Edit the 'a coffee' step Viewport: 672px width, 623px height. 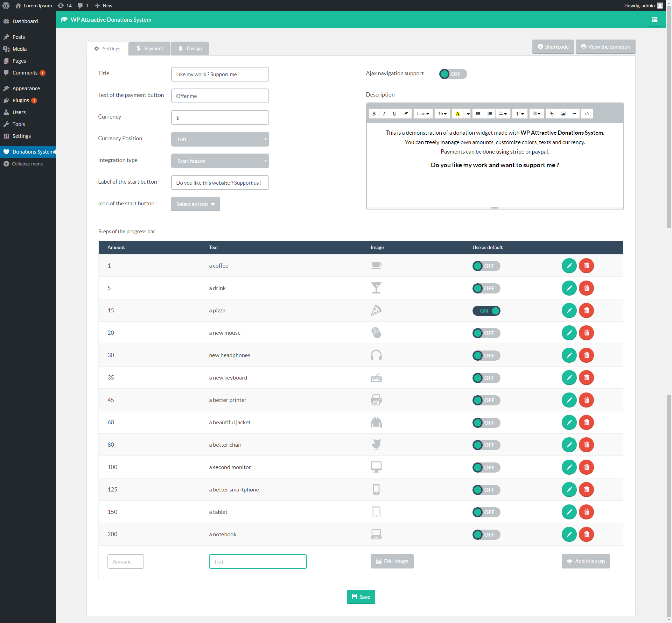(569, 266)
